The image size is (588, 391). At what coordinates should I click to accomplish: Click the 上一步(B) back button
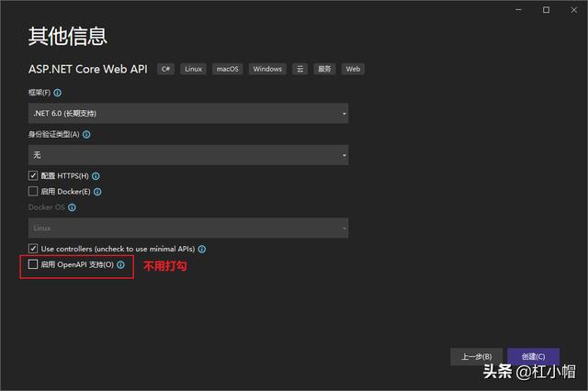(476, 356)
